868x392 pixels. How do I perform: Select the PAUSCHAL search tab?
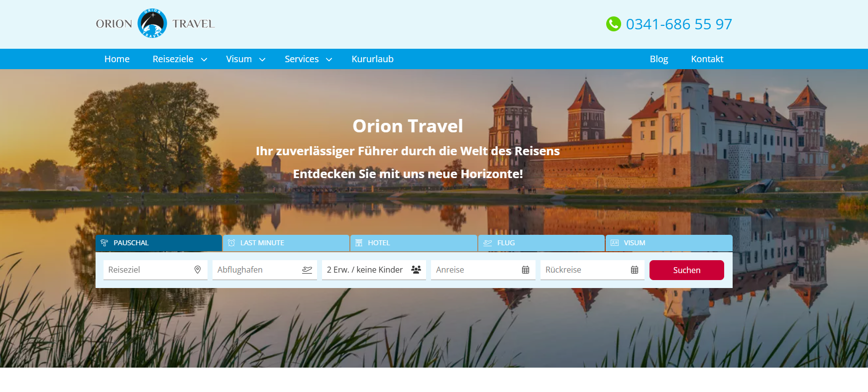pos(159,243)
